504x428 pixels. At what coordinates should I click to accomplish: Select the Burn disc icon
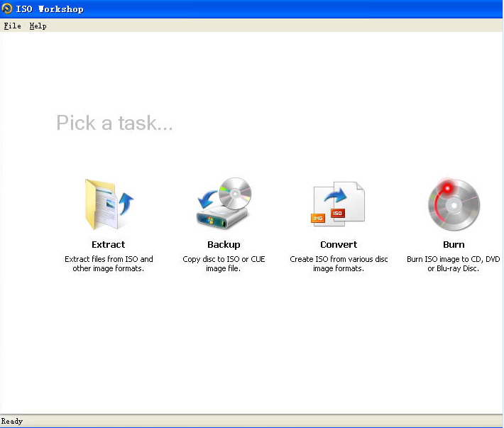coord(454,204)
